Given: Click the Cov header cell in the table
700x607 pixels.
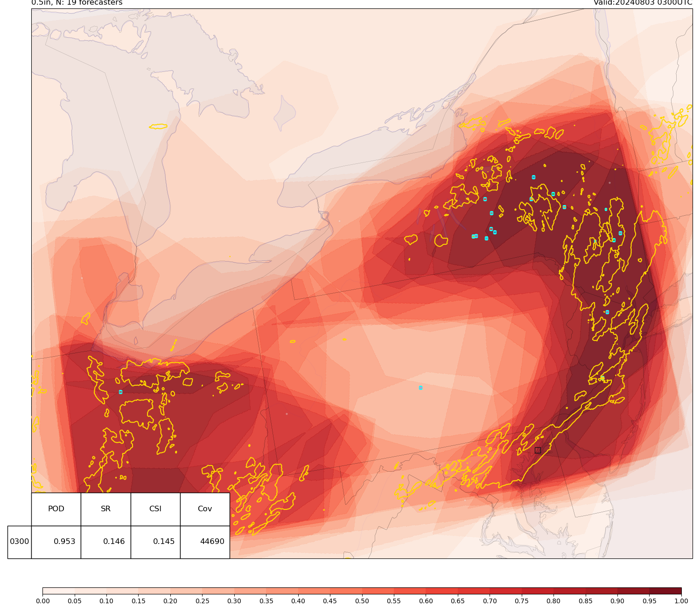Looking at the screenshot, I should pos(205,509).
